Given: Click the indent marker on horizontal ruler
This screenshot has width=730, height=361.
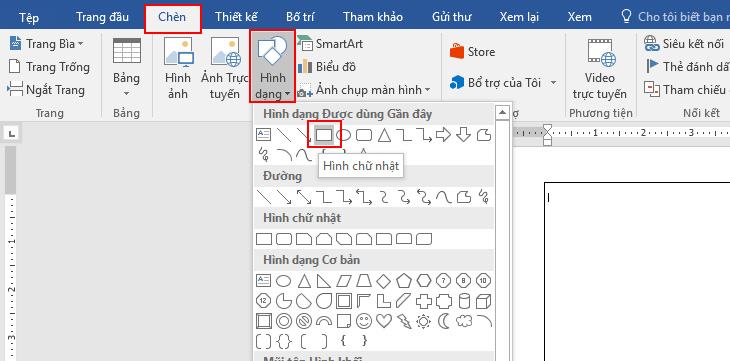Looking at the screenshot, I should pyautogui.click(x=548, y=135).
